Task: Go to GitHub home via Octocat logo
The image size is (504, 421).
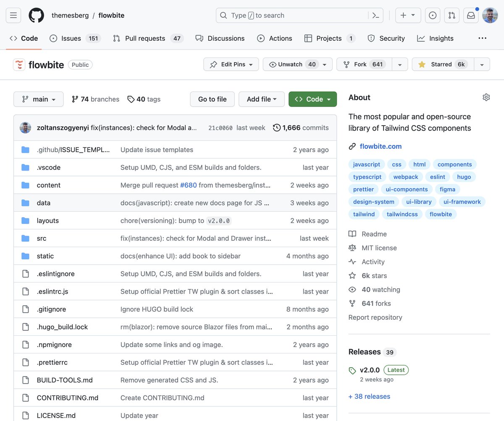Action: coord(36,16)
